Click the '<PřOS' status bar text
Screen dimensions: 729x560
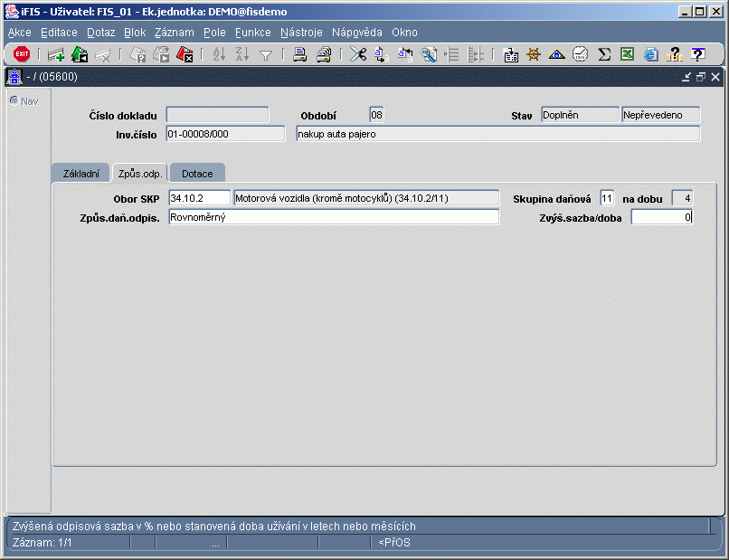pyautogui.click(x=394, y=542)
